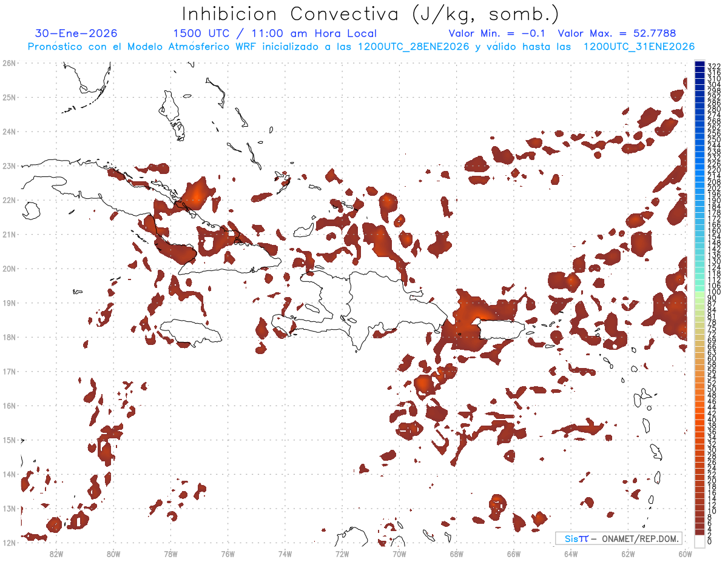Click the pale green color bar cell at 100
The image size is (728, 562).
pos(699,293)
